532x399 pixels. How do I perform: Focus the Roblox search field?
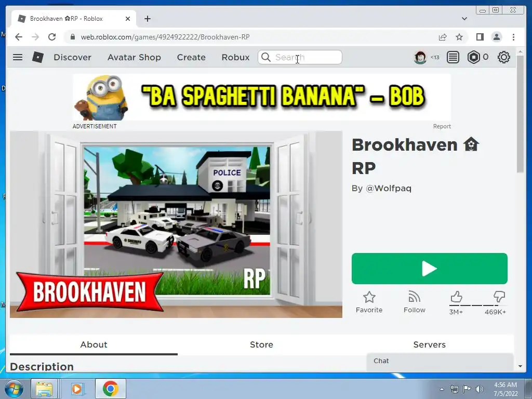click(300, 57)
